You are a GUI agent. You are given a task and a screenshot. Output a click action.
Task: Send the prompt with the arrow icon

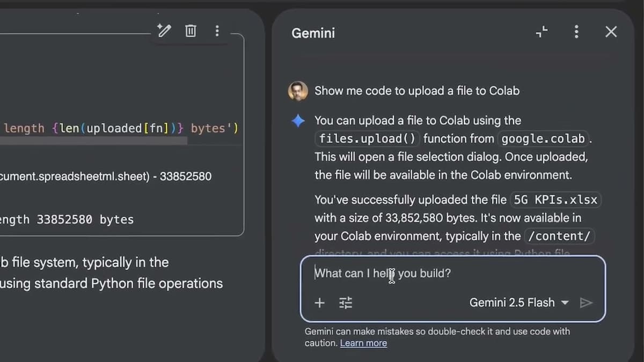coord(586,303)
